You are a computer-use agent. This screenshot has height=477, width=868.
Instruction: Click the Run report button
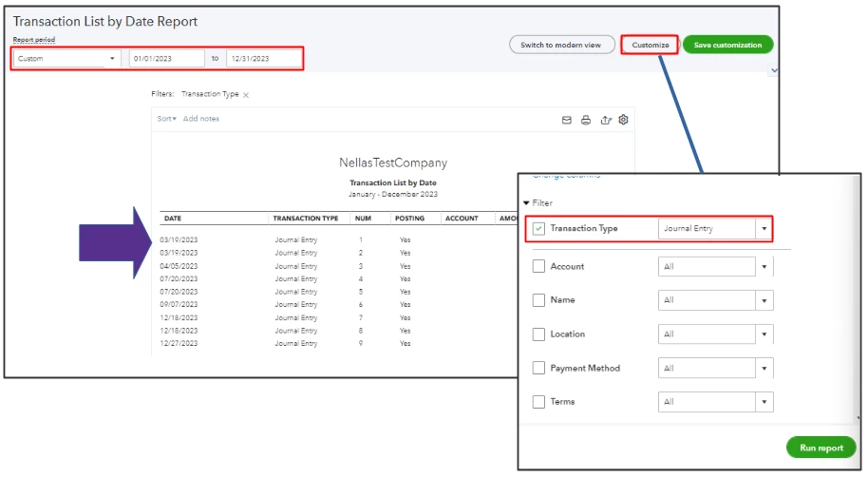pos(821,448)
